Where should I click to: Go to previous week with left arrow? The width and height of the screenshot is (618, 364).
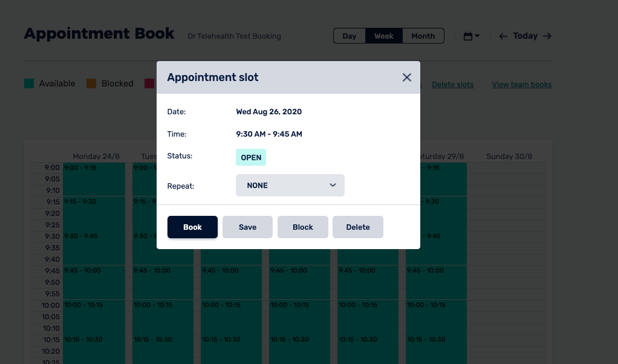(x=503, y=36)
